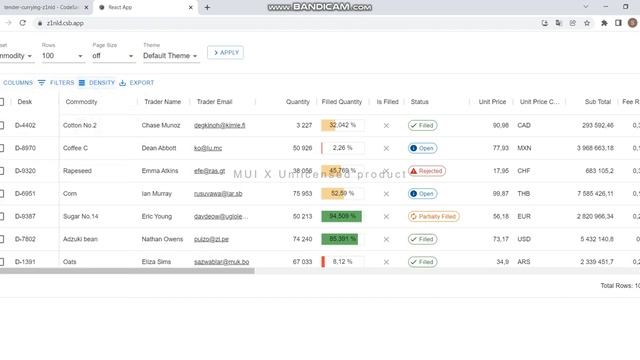
Task: Open the Filters toolbar button
Action: (x=56, y=83)
